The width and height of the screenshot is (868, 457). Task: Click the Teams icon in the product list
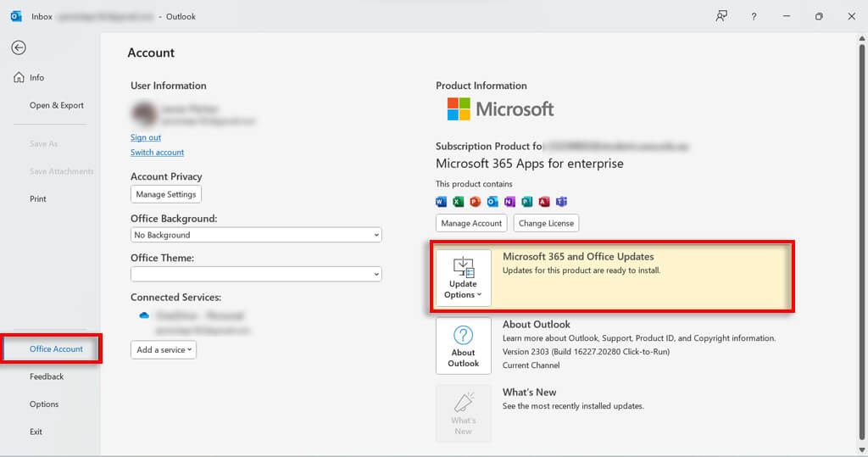click(561, 202)
